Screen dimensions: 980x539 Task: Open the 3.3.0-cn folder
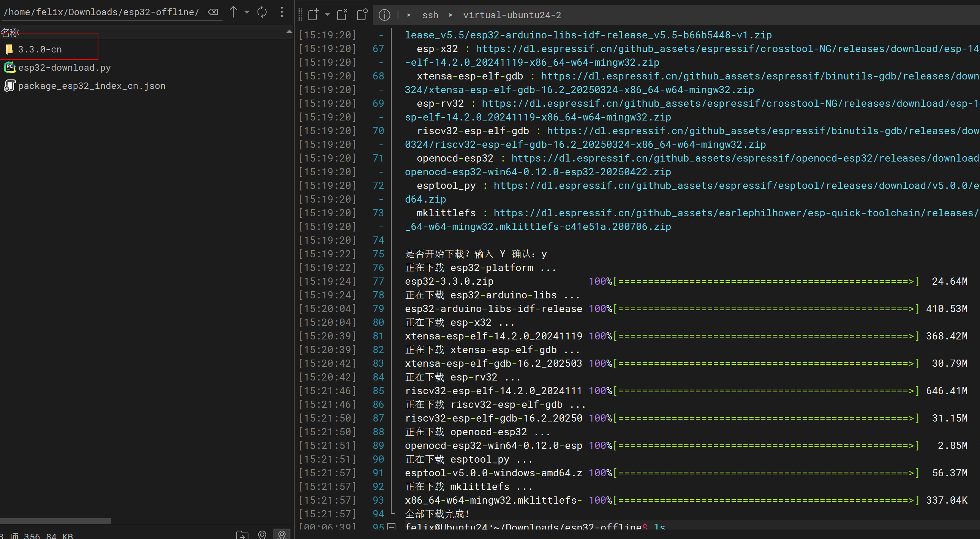point(40,49)
